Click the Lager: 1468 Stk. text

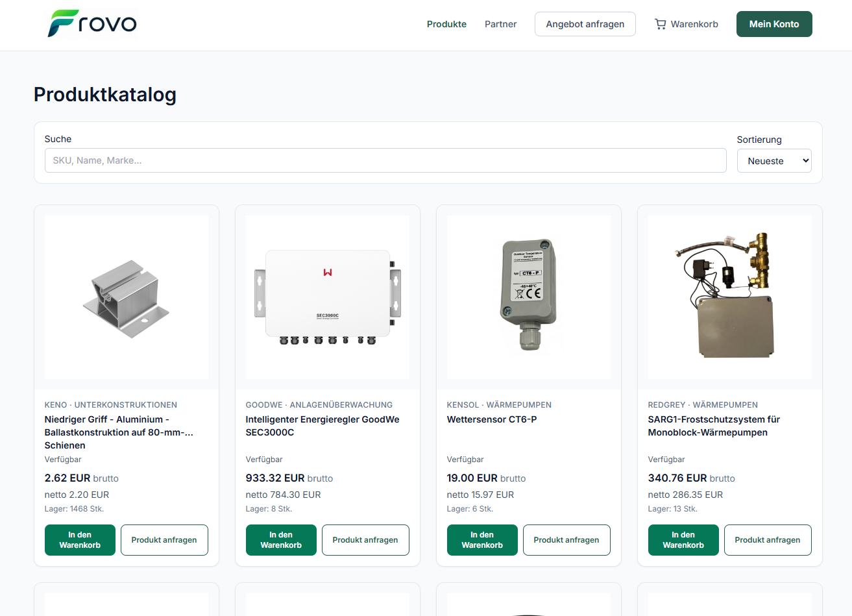pos(74,509)
